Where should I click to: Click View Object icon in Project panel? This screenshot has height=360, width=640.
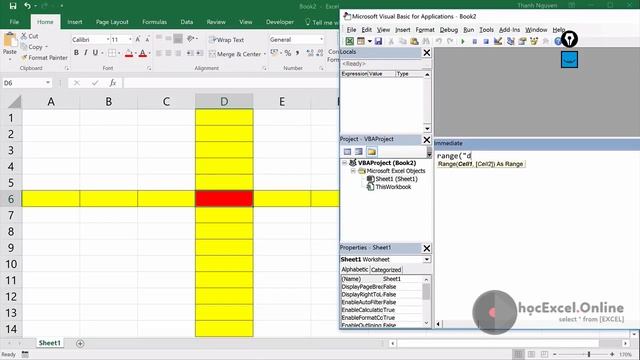pyautogui.click(x=359, y=152)
